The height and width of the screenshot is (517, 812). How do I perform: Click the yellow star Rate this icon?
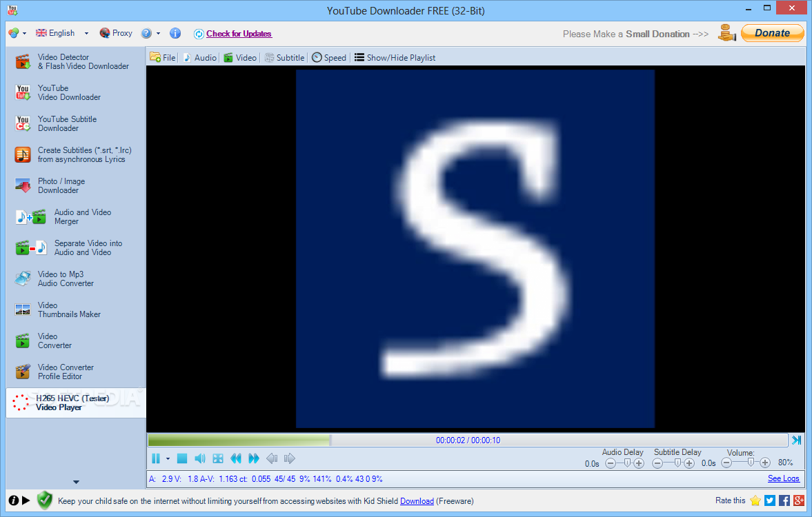pyautogui.click(x=755, y=500)
